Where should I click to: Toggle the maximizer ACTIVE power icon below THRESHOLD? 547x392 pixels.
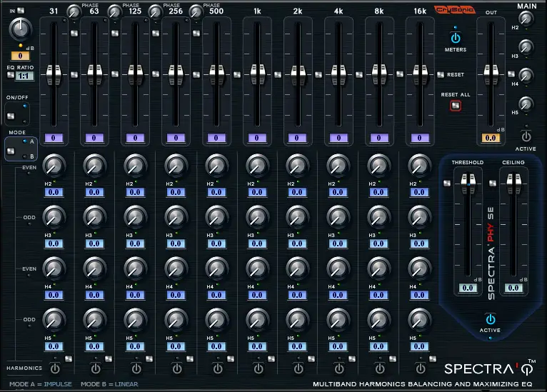point(490,319)
